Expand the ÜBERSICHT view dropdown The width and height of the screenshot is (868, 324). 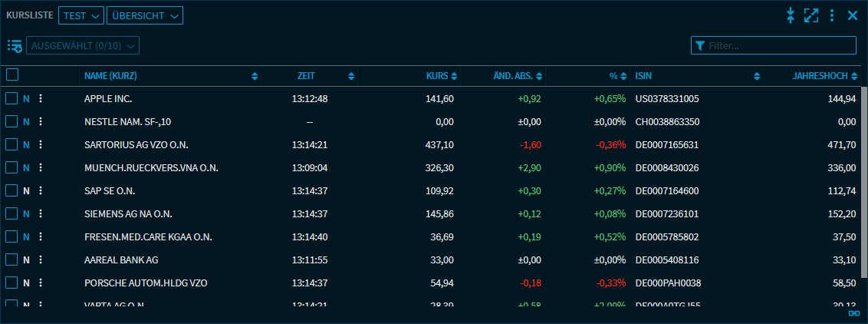(x=144, y=15)
